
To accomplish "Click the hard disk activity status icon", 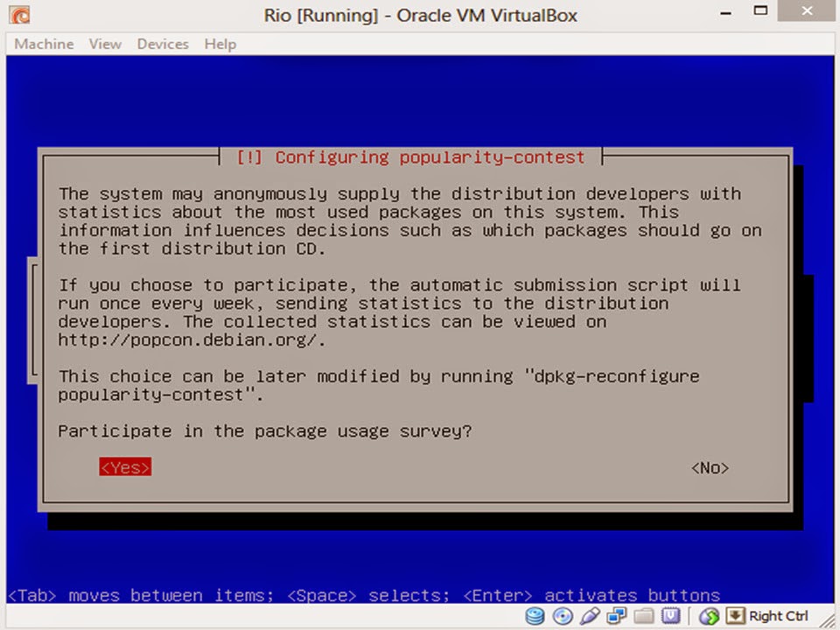I will tap(535, 616).
